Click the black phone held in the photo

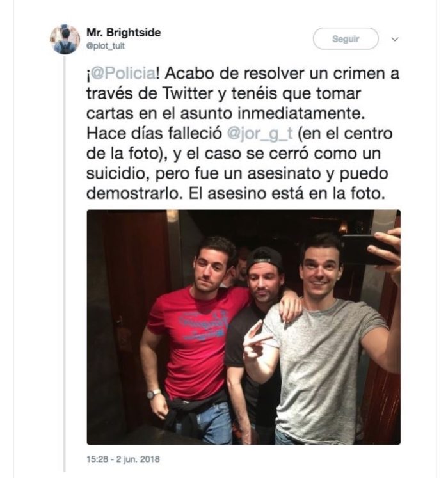(367, 250)
